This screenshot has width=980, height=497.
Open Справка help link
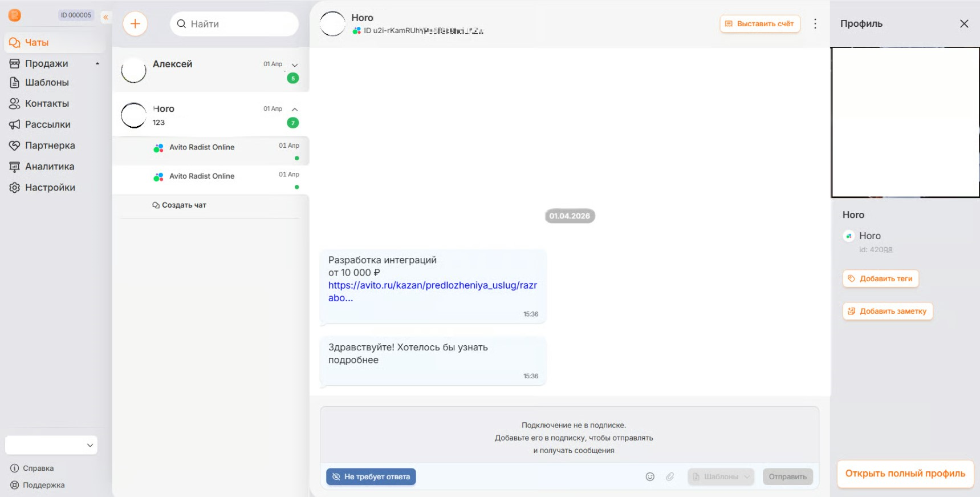coord(32,468)
